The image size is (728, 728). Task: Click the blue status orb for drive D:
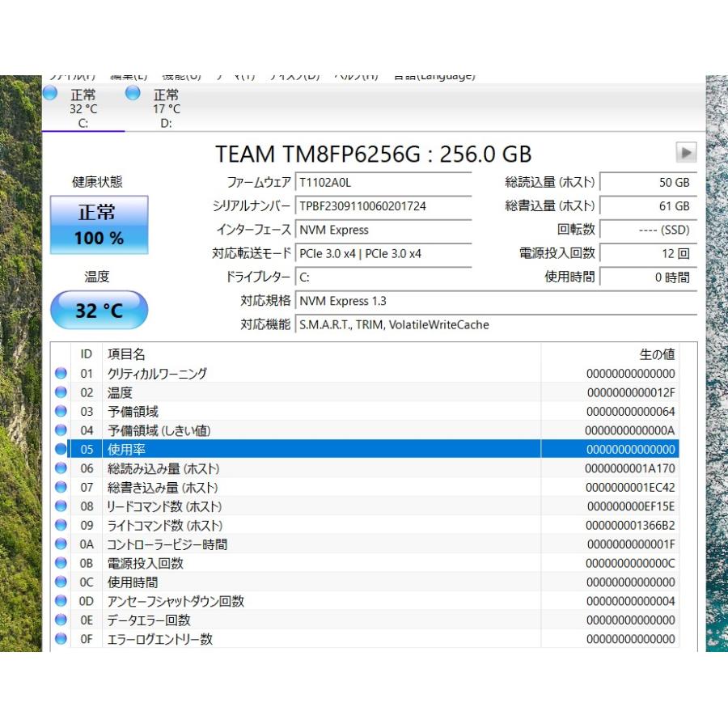[x=133, y=93]
